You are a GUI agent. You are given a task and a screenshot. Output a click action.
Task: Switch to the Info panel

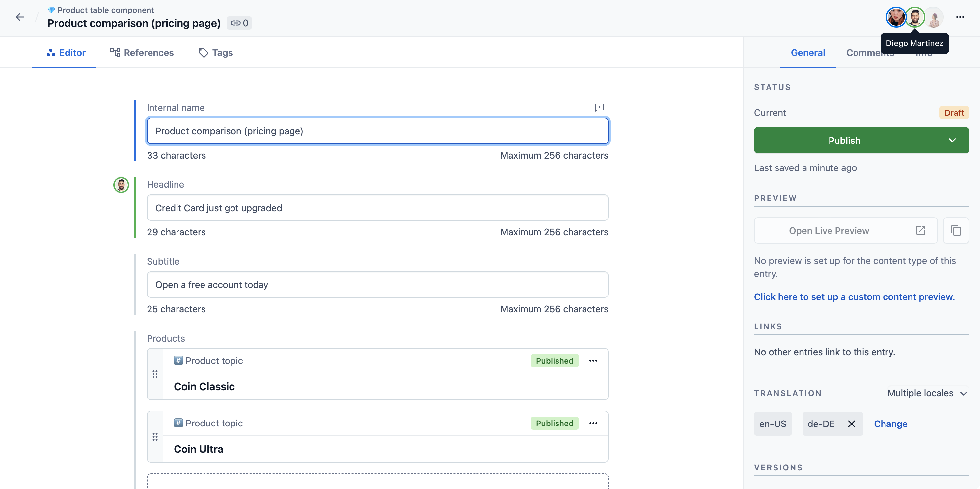point(924,52)
